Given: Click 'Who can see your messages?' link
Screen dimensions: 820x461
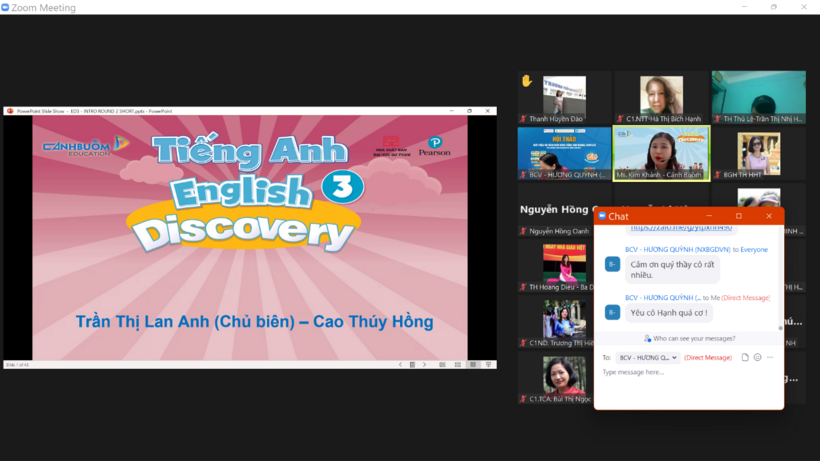Looking at the screenshot, I should [690, 338].
